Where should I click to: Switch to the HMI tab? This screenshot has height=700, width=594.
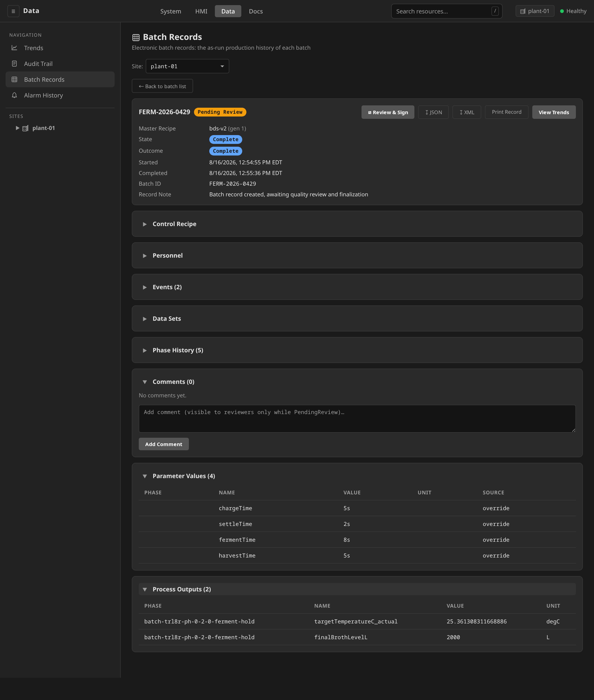(201, 11)
